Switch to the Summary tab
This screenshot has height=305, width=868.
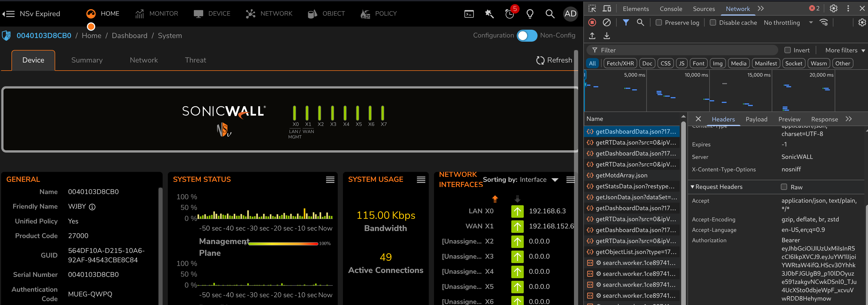click(87, 60)
